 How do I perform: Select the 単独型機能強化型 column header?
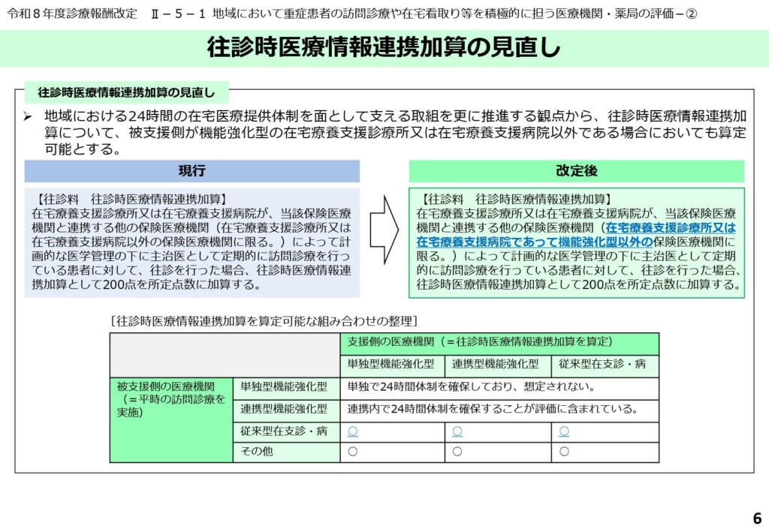391,365
